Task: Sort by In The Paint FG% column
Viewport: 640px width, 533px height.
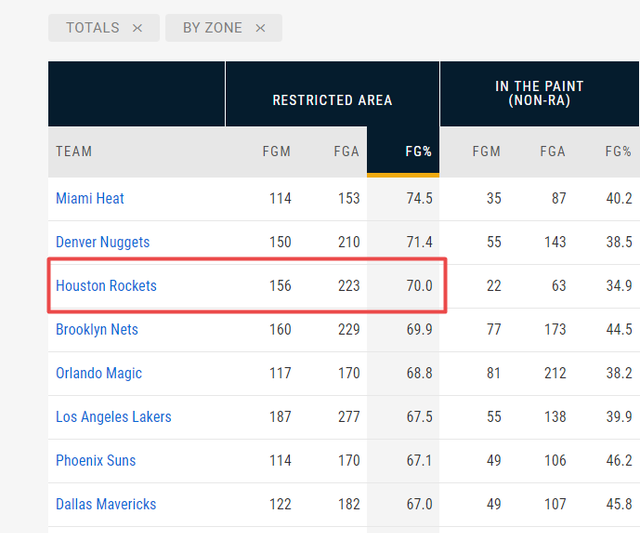Action: click(618, 152)
